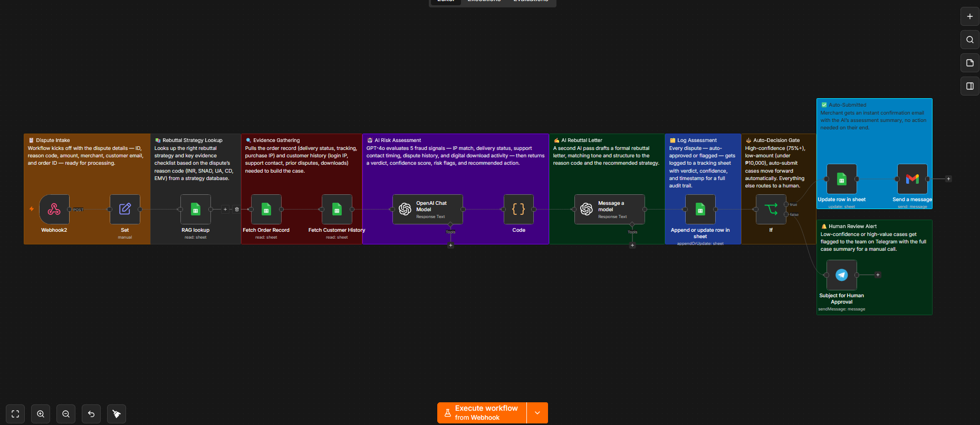Open the Fetch Order Record sheet node
Image resolution: width=980 pixels, height=425 pixels.
266,209
